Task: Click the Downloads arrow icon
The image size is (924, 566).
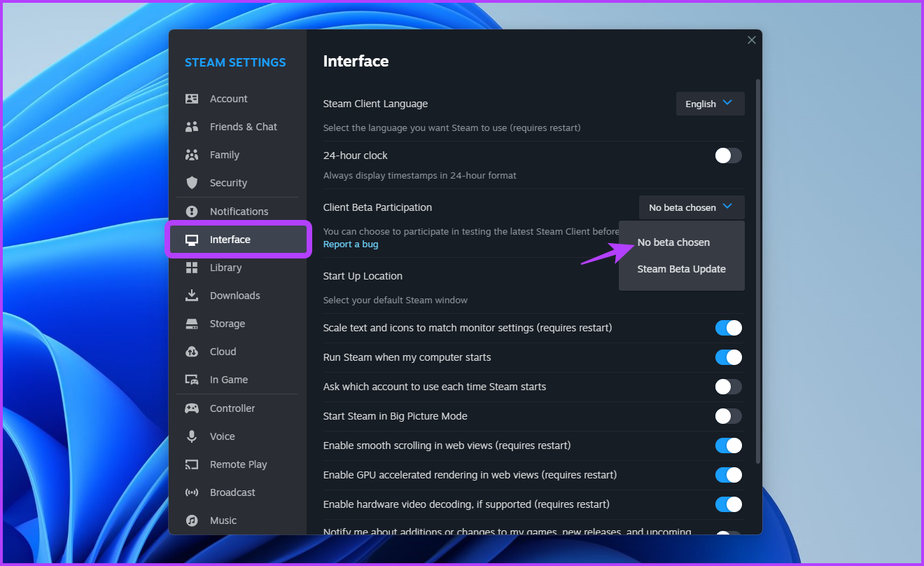Action: (192, 296)
